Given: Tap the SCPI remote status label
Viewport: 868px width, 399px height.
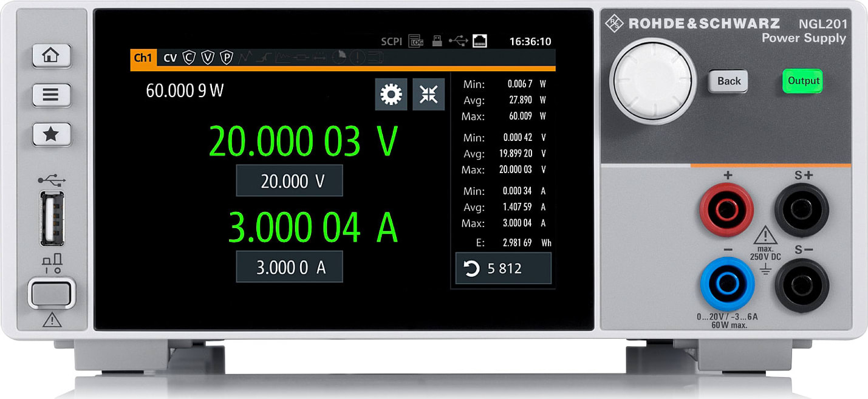Looking at the screenshot, I should tap(392, 41).
